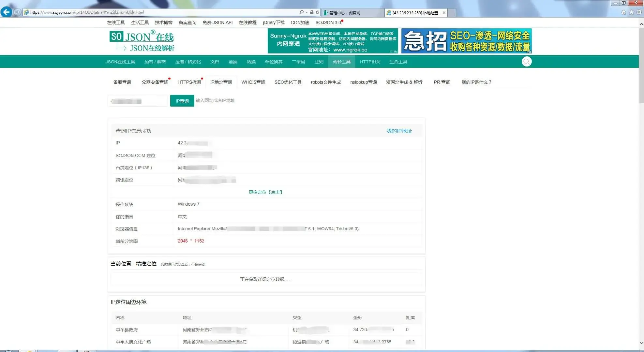Open the CDN加速 top link

(x=300, y=22)
